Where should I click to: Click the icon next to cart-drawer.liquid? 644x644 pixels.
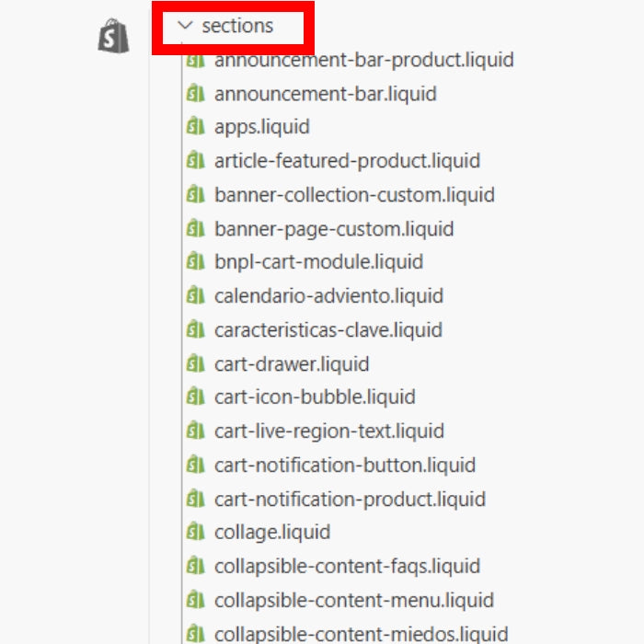(195, 363)
